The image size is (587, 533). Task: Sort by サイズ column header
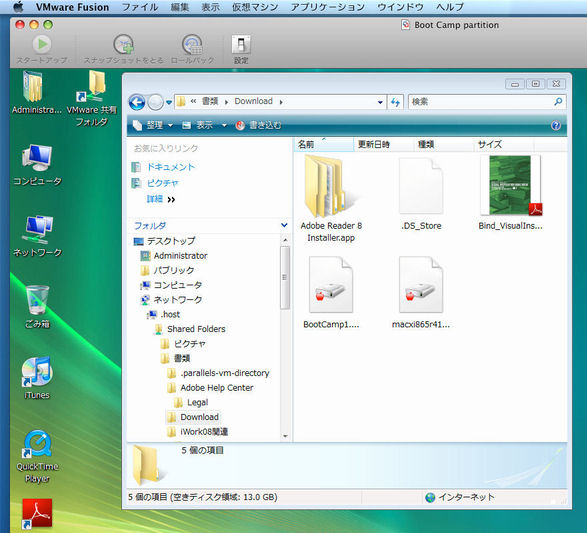click(504, 144)
